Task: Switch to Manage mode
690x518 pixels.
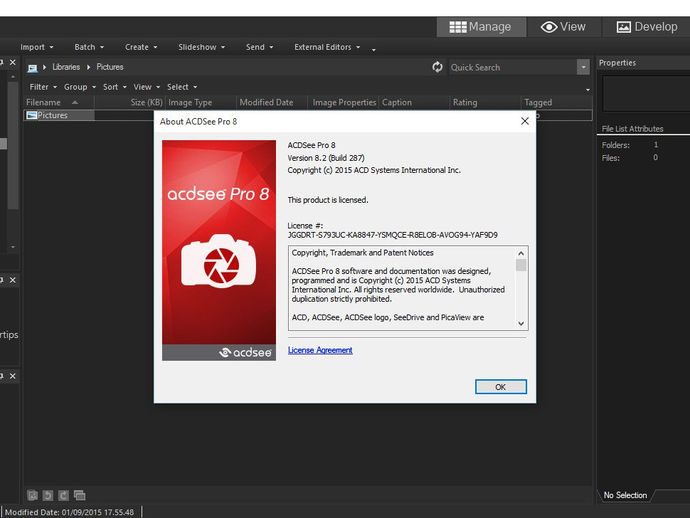Action: [481, 27]
